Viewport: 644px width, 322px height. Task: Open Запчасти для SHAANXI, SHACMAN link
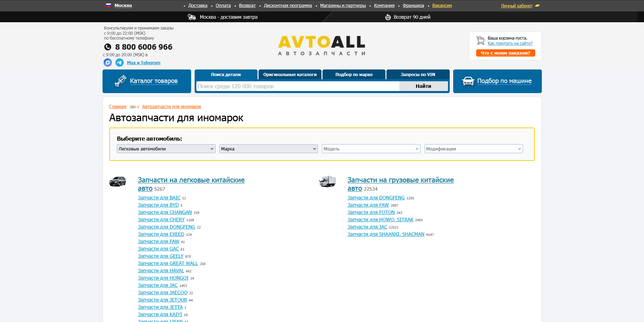(x=386, y=234)
